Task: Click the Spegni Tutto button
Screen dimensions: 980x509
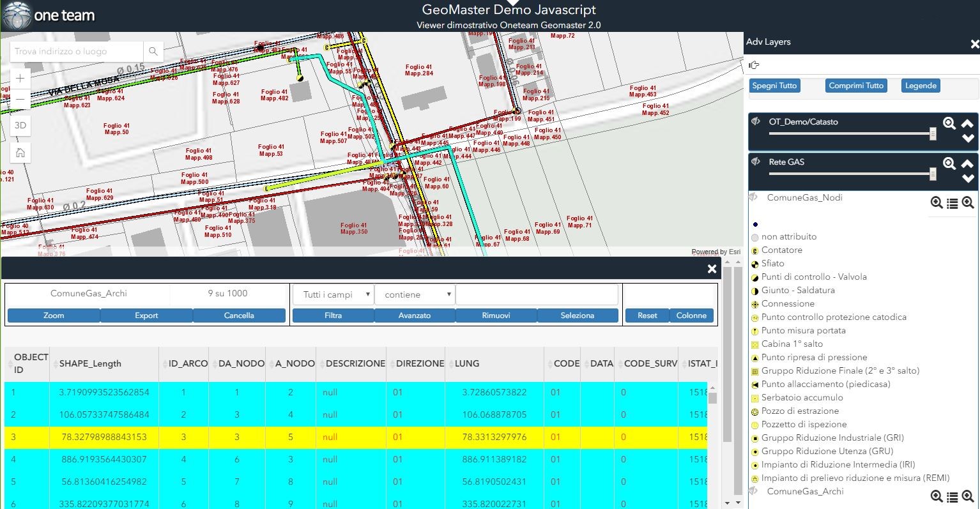Action: coord(774,86)
